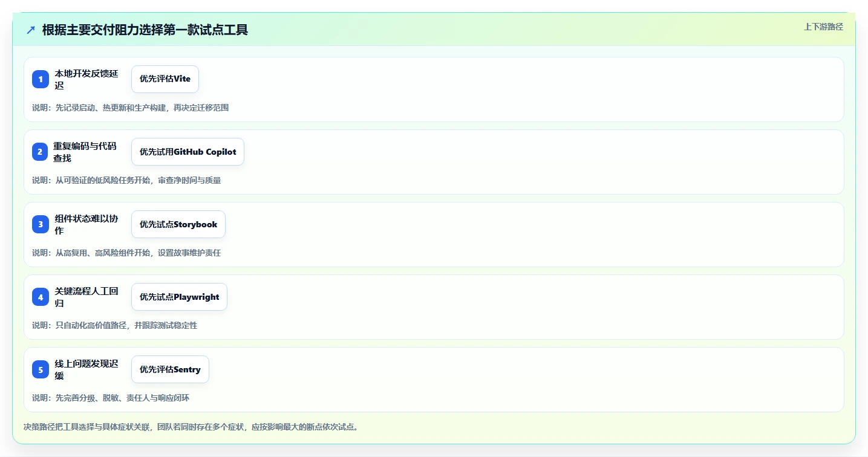Choose 优先试用GitHub Copilot button
This screenshot has width=868, height=457.
pyautogui.click(x=188, y=152)
